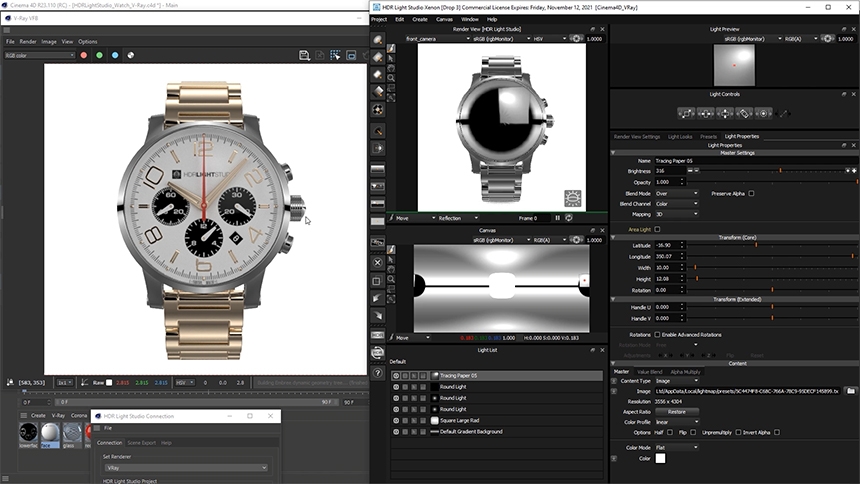This screenshot has height=484, width=860.
Task: Open the Reflection mode dropdown in the Render View
Action: click(x=458, y=218)
